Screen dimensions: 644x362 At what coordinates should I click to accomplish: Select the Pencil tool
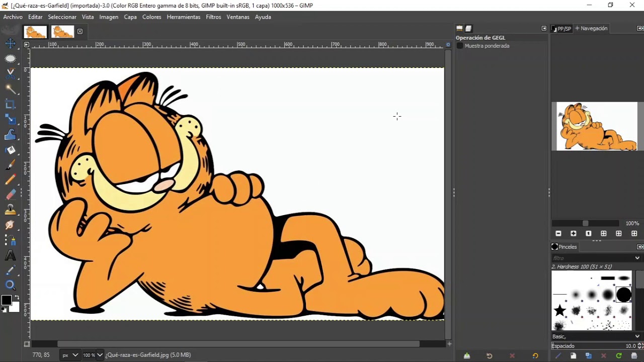pos(10,179)
